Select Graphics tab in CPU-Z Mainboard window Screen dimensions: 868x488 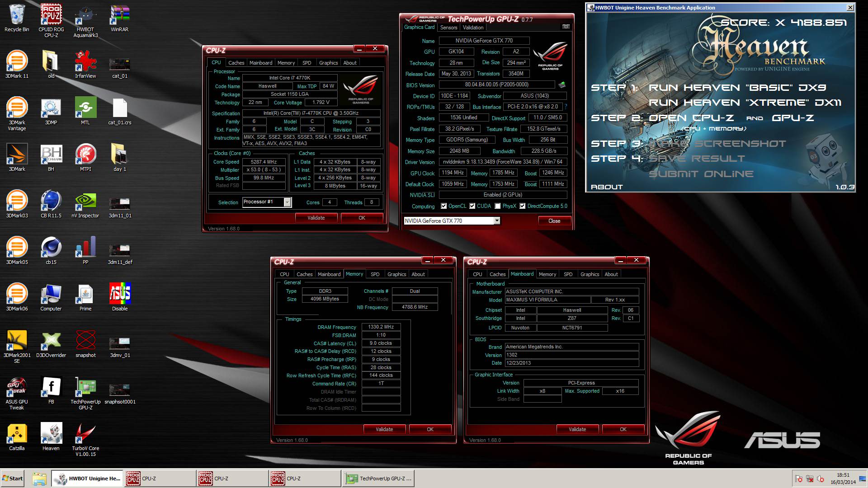(x=590, y=274)
